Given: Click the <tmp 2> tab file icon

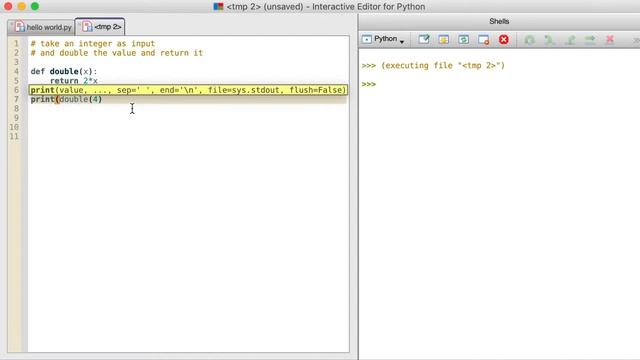Looking at the screenshot, I should 87,27.
